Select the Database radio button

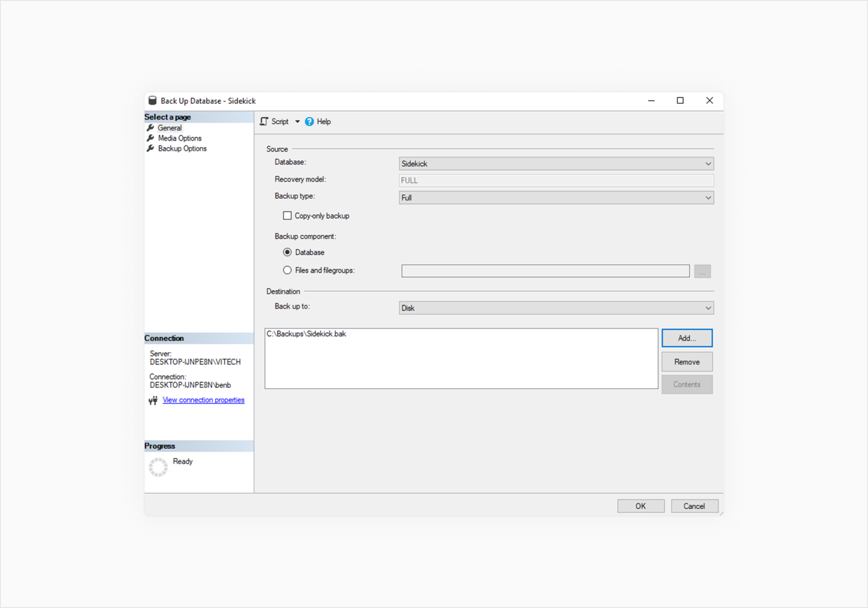pyautogui.click(x=287, y=252)
